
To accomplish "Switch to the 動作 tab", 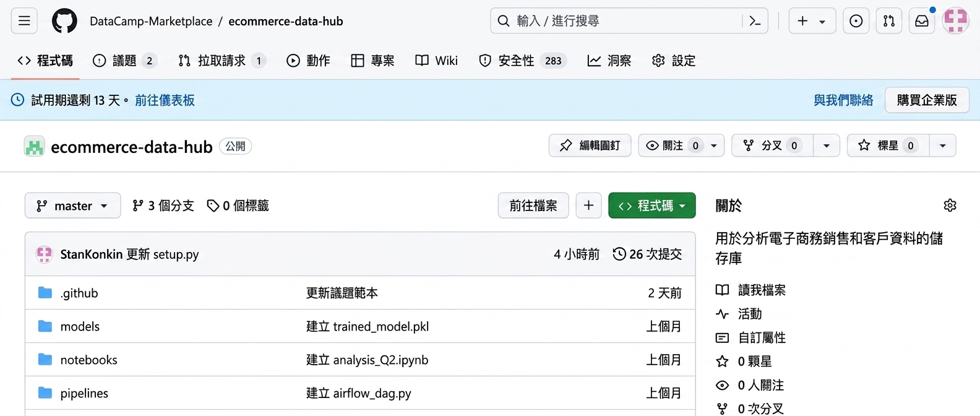I will coord(308,61).
